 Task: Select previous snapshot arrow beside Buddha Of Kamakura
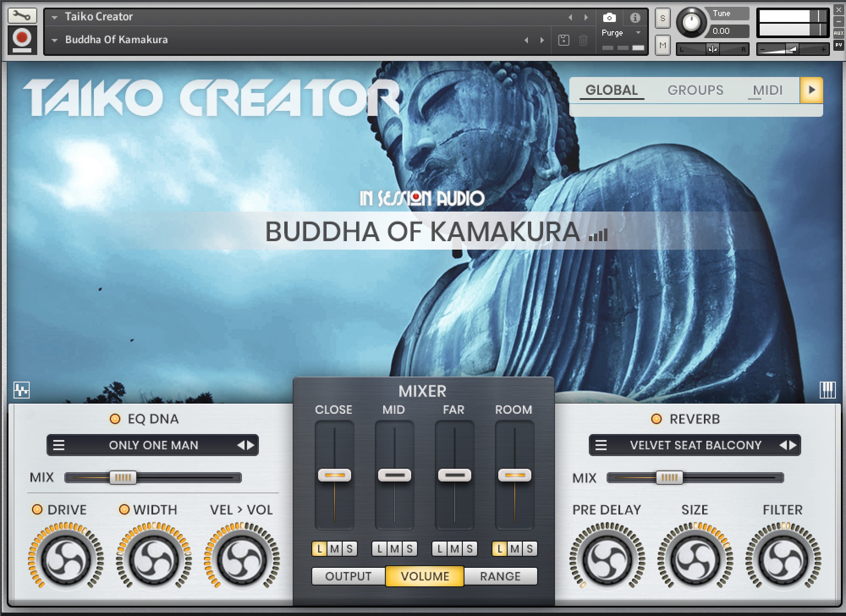point(526,40)
